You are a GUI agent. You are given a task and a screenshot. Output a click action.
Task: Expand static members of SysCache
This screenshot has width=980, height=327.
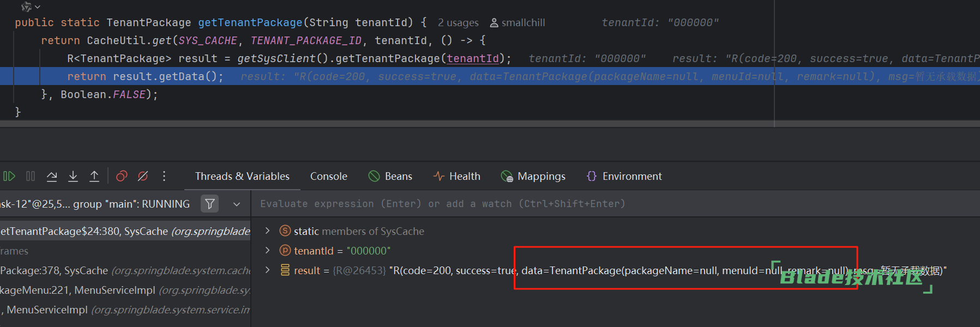point(267,231)
